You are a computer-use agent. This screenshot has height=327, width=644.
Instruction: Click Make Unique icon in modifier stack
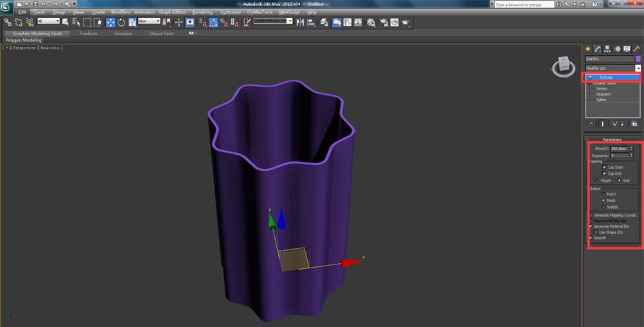(x=615, y=123)
